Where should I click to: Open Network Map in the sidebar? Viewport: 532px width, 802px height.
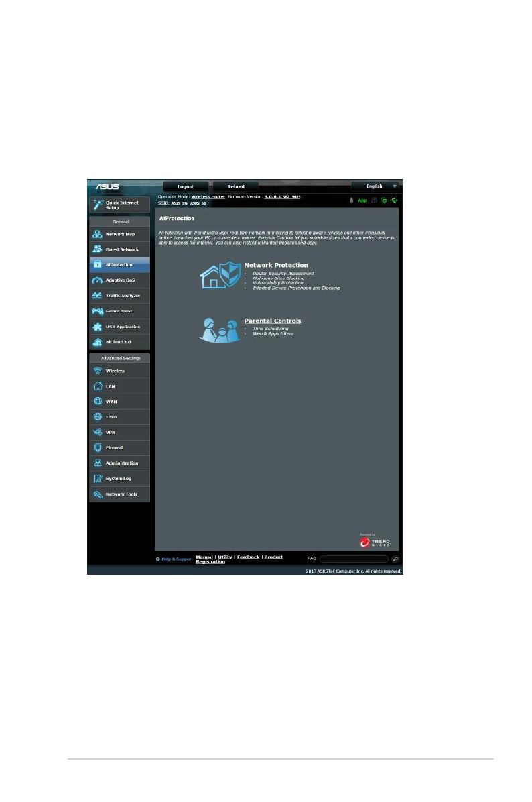pyautogui.click(x=119, y=234)
